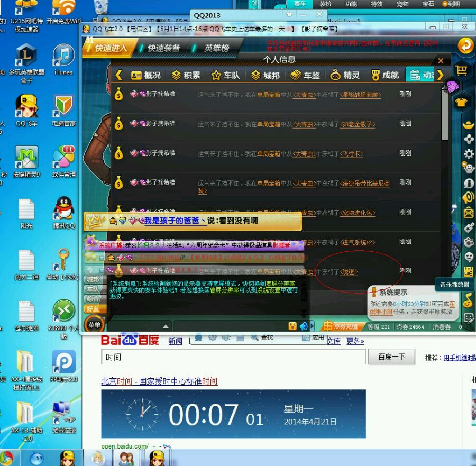Open the 城邦 tab in personal info
This screenshot has height=466, width=476.
[x=266, y=75]
